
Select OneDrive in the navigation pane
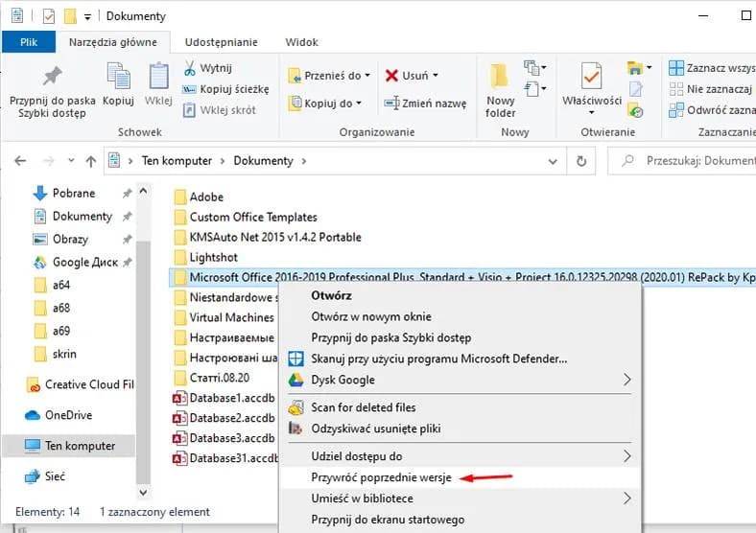[x=68, y=415]
